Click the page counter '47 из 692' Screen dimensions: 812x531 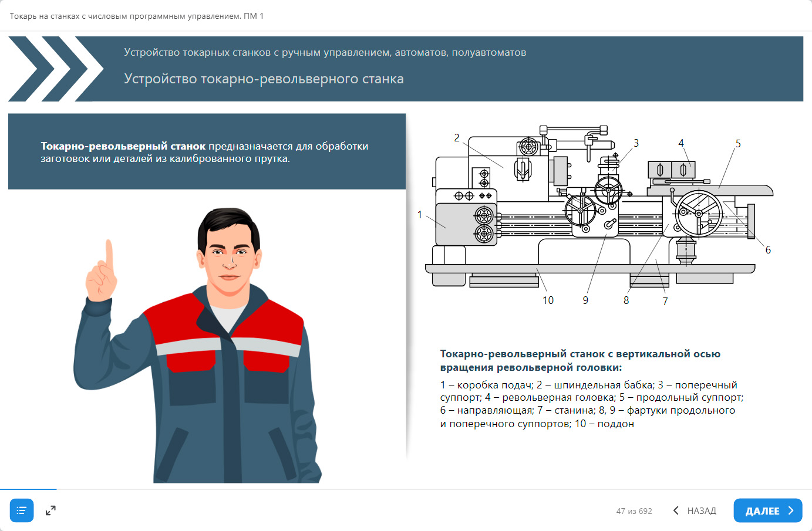point(634,511)
